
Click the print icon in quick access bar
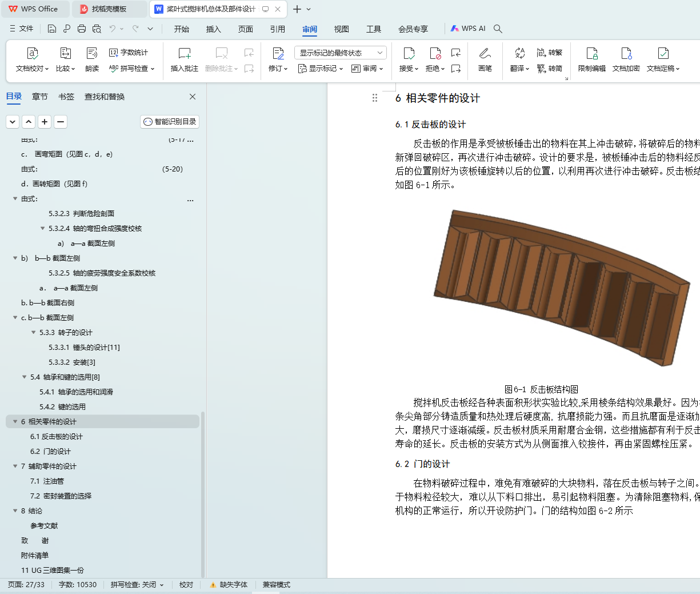(82, 29)
